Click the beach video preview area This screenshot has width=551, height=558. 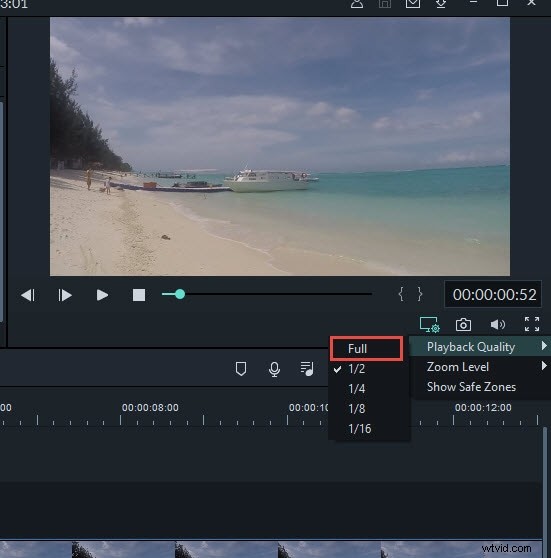280,146
